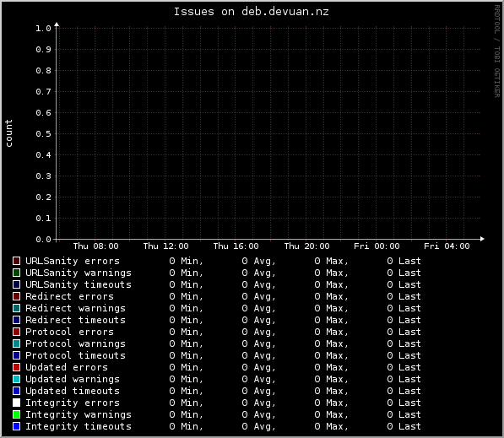Click the URLSanity warnings green legend swatch
Image resolution: width=504 pixels, height=438 pixels.
tap(16, 273)
